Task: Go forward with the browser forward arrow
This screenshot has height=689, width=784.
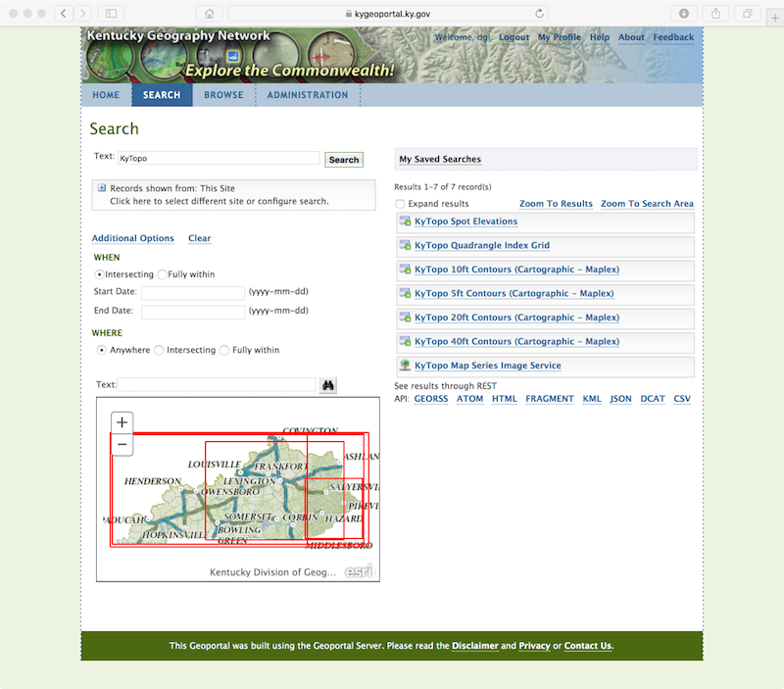Action: (82, 14)
